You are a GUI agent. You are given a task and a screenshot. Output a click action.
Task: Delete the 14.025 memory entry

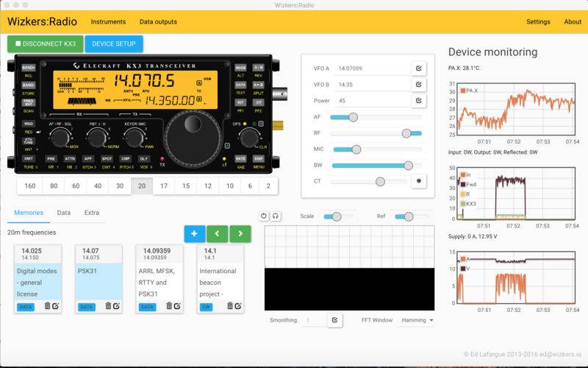48,306
